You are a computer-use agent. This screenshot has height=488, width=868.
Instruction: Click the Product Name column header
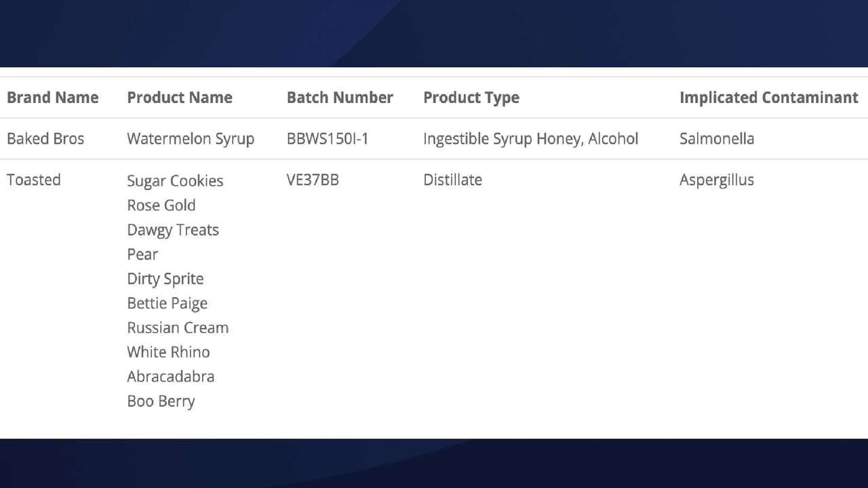pyautogui.click(x=180, y=97)
